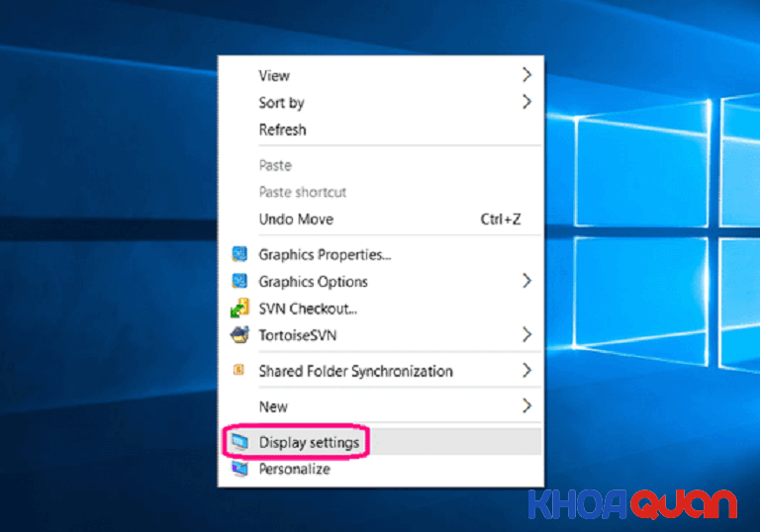760x532 pixels.
Task: Expand the New submenu chevron
Action: [526, 405]
